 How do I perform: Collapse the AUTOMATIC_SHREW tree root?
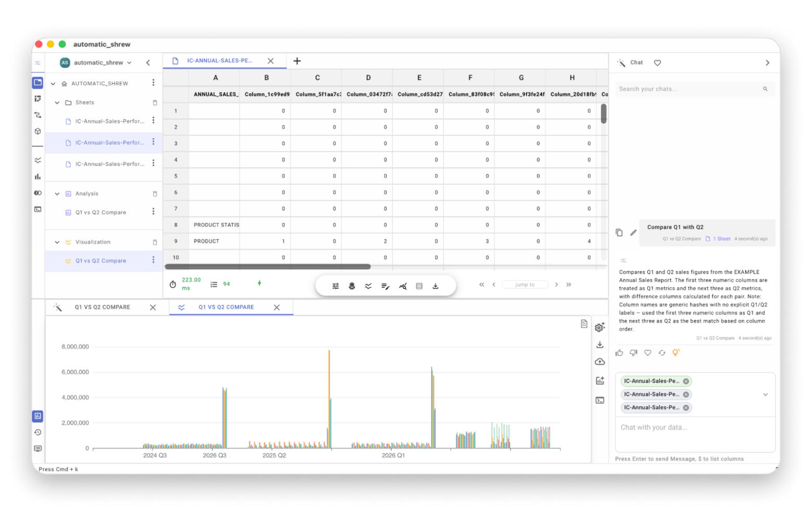coord(53,84)
